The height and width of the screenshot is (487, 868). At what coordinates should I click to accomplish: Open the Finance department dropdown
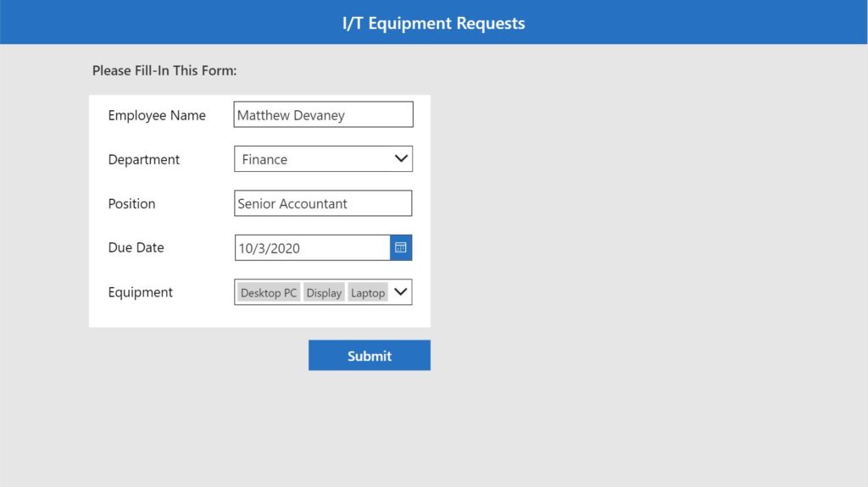[323, 159]
